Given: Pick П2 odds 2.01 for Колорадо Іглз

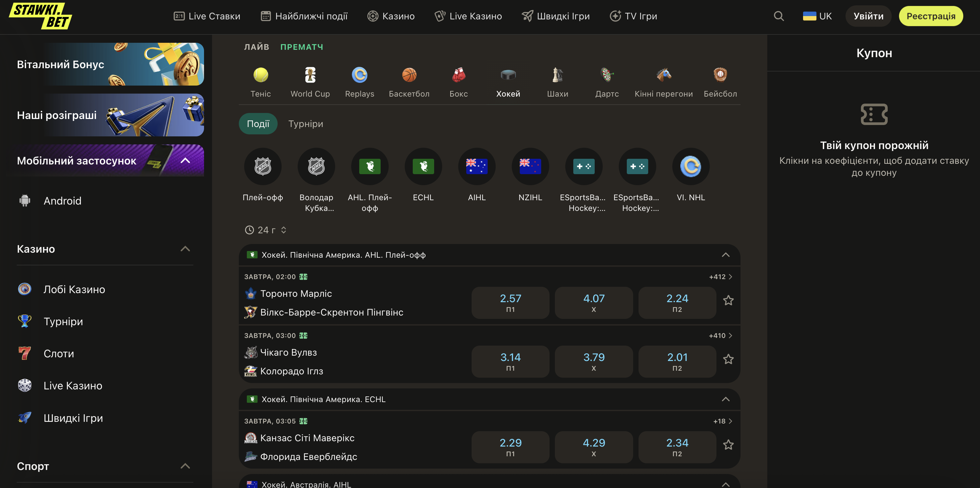Looking at the screenshot, I should tap(677, 361).
